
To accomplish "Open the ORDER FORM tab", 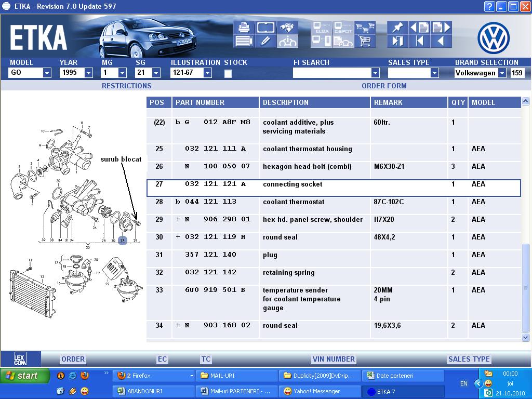I will tap(384, 86).
